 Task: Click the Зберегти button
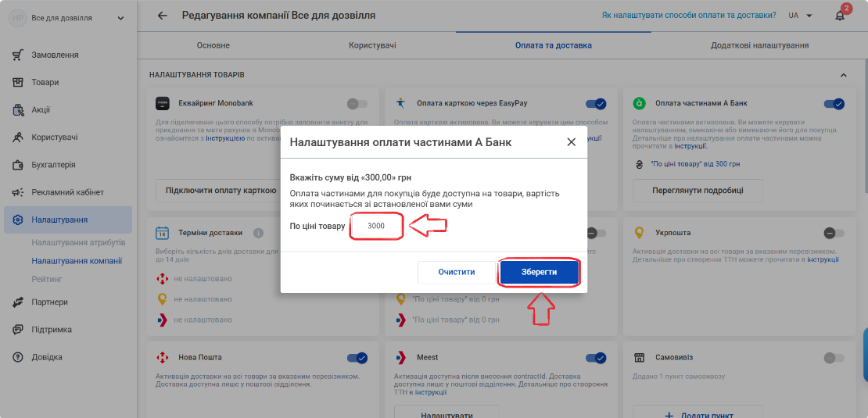tap(540, 273)
